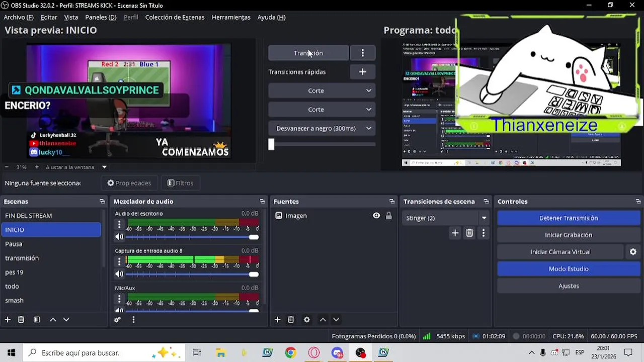Open Desvanecer a negro (300ms) dropdown
The image size is (644, 362).
tap(322, 128)
